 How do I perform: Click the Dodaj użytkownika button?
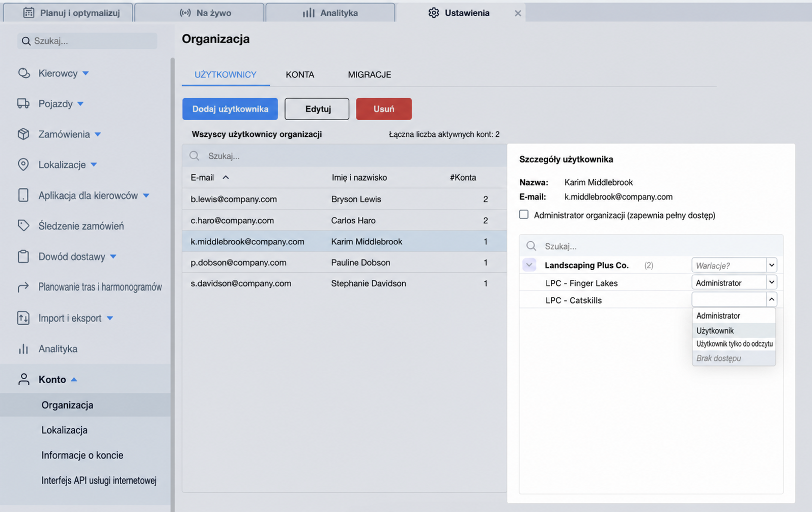(230, 109)
